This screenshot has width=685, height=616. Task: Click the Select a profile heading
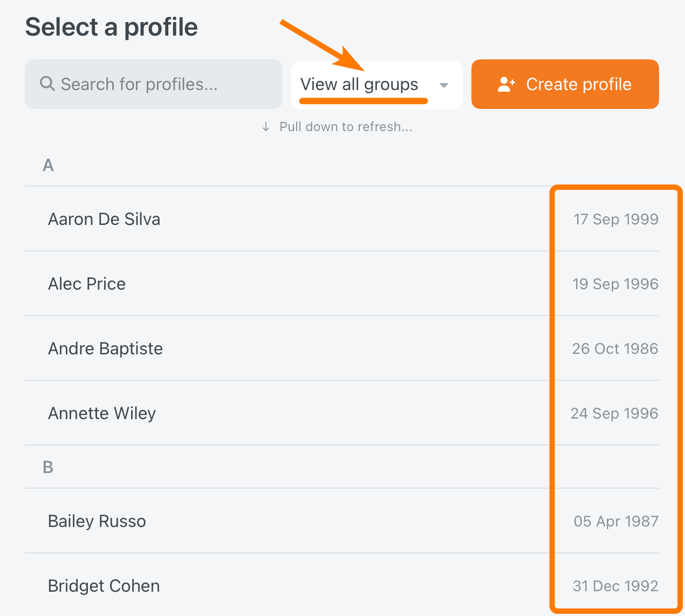click(x=111, y=26)
